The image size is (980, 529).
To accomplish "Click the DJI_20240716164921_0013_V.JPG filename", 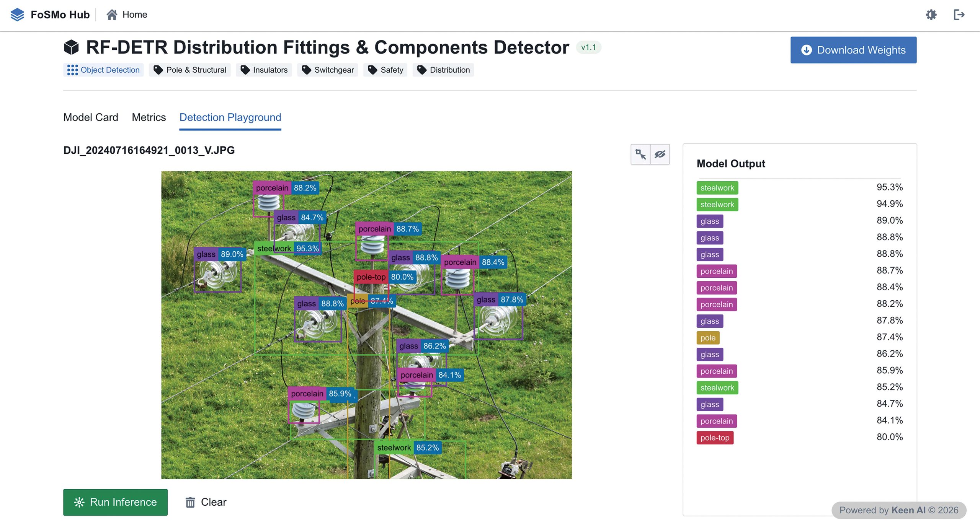I will (x=149, y=150).
